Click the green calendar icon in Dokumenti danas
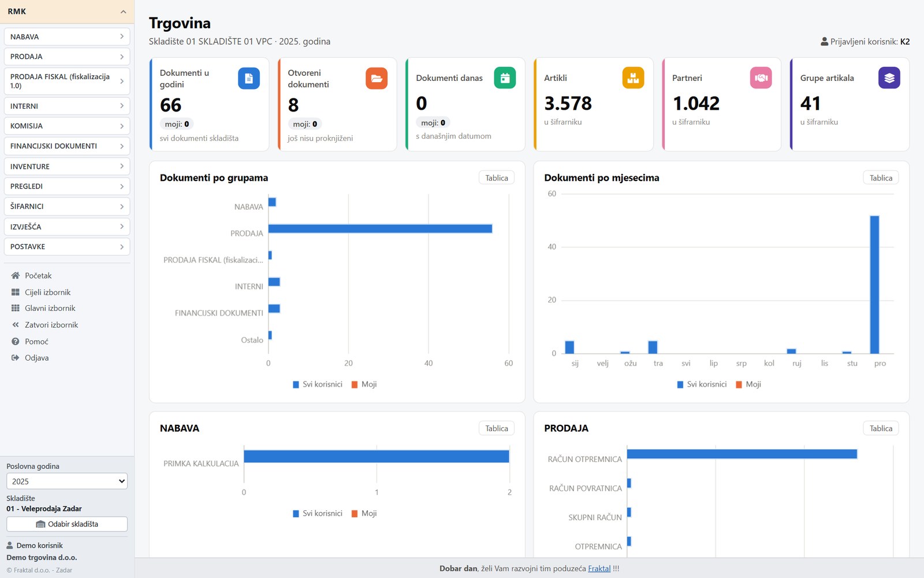Image resolution: width=924 pixels, height=578 pixels. coord(505,78)
